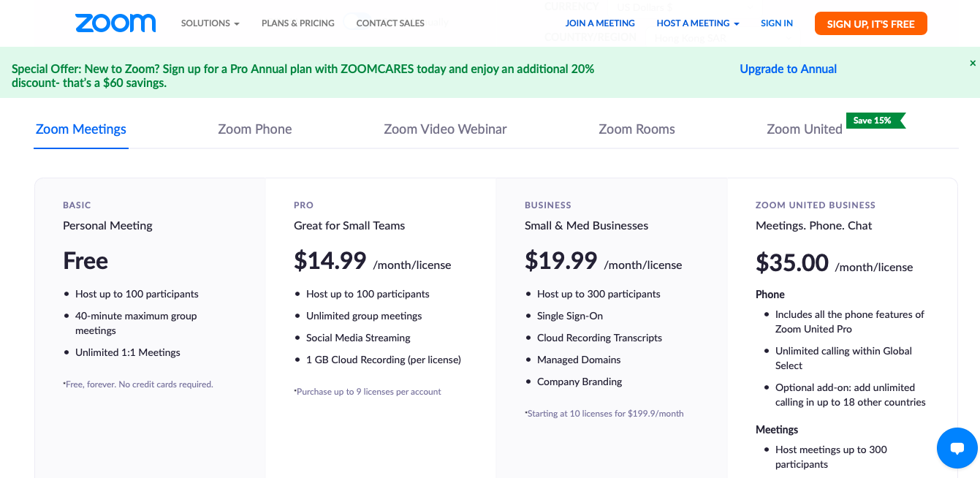This screenshot has width=980, height=478.
Task: Click Upgrade to Annual link
Action: coord(788,69)
